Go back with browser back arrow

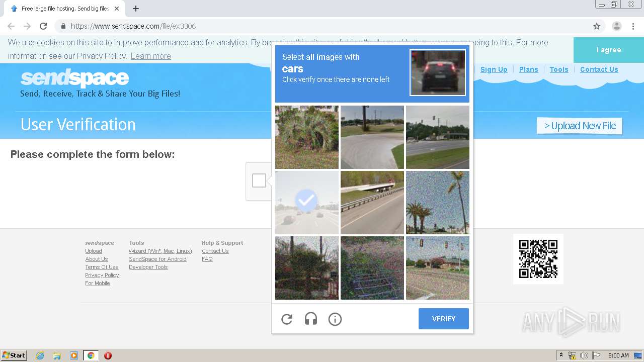(x=11, y=26)
